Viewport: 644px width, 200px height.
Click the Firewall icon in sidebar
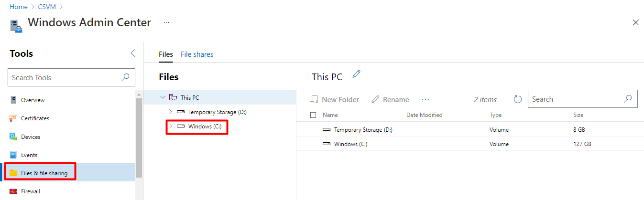[x=13, y=191]
